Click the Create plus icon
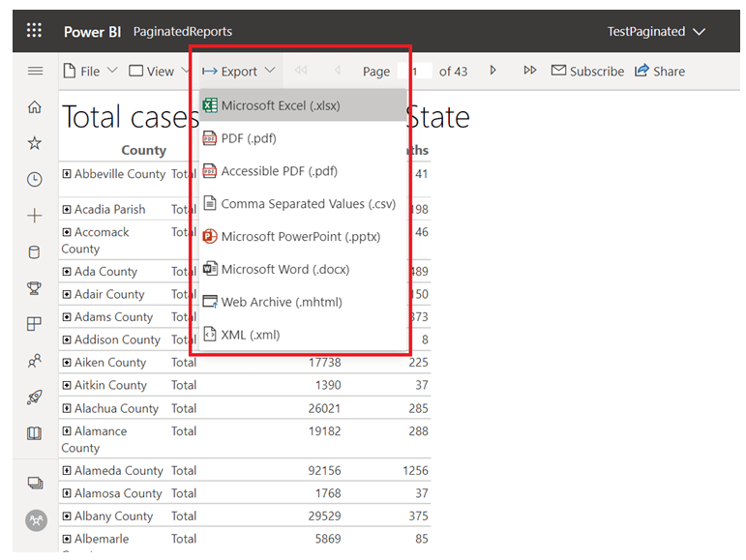The image size is (746, 560). (x=34, y=216)
